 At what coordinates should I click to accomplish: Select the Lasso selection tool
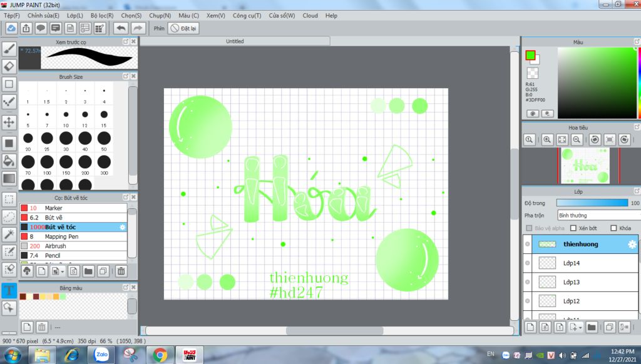click(x=9, y=217)
